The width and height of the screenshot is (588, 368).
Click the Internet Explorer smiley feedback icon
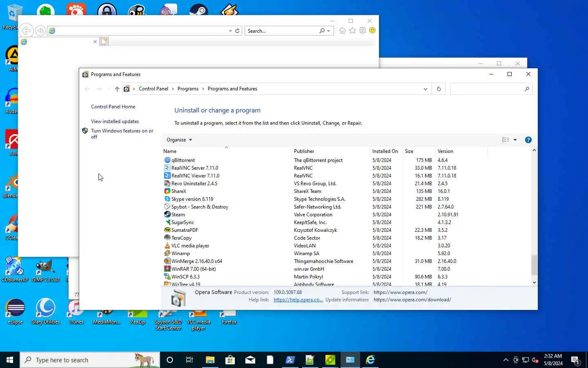click(372, 31)
